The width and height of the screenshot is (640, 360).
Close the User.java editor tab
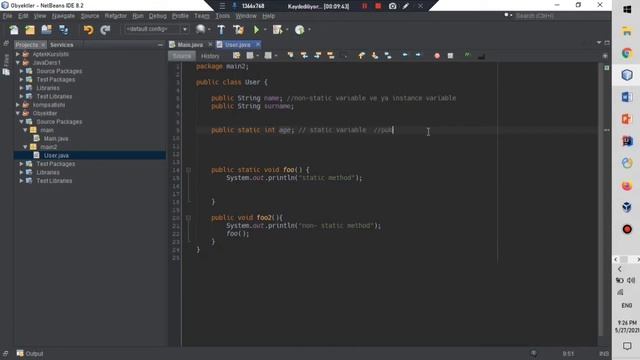258,44
